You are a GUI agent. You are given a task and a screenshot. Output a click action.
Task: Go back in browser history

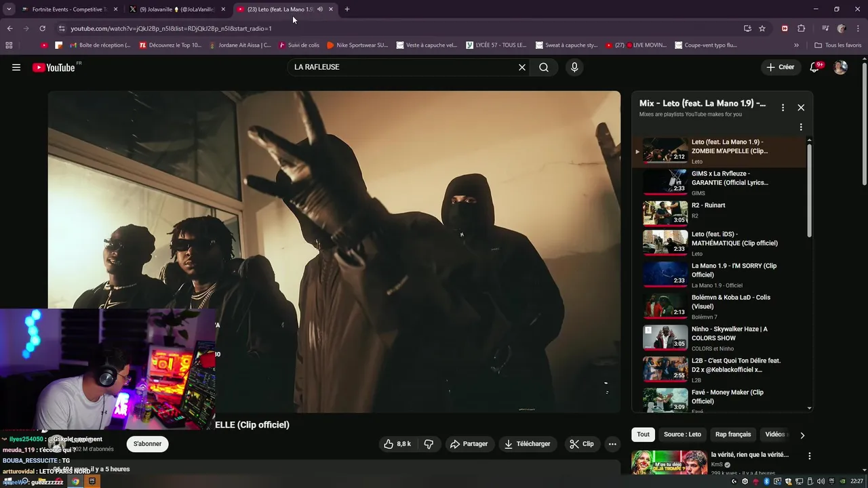point(9,28)
